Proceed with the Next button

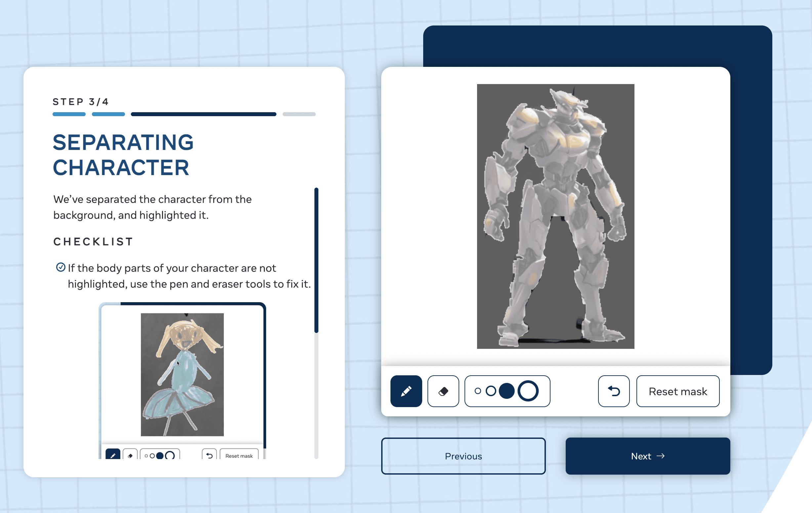click(x=647, y=456)
